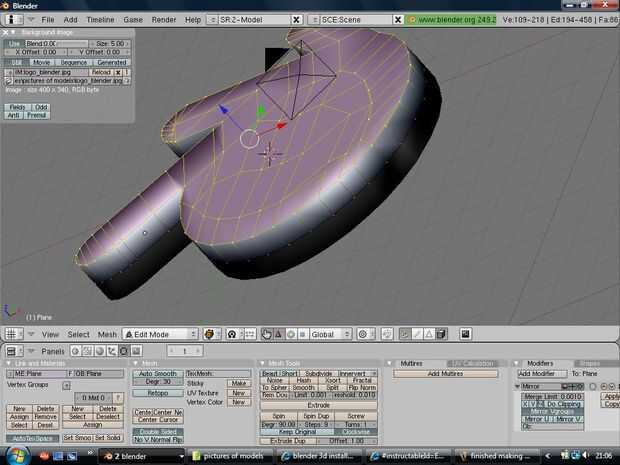Open the Global orientation dropdown

[x=330, y=334]
